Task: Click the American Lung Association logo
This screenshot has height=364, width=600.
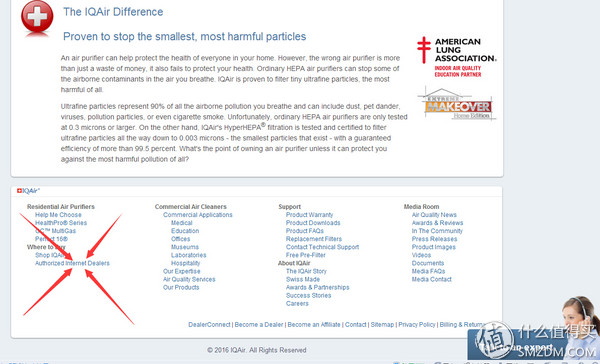Action: click(x=457, y=57)
